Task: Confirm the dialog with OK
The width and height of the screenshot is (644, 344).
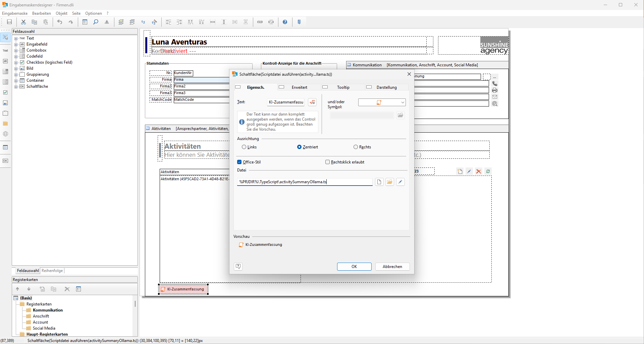Action: coord(354,267)
